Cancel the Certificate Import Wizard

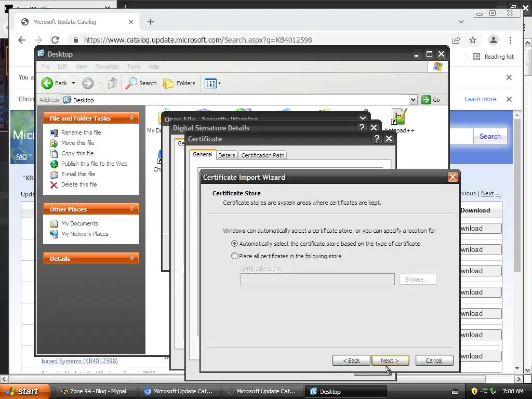click(434, 361)
